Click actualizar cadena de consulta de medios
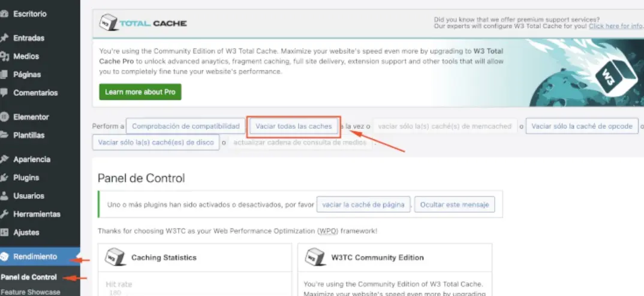 (x=300, y=143)
